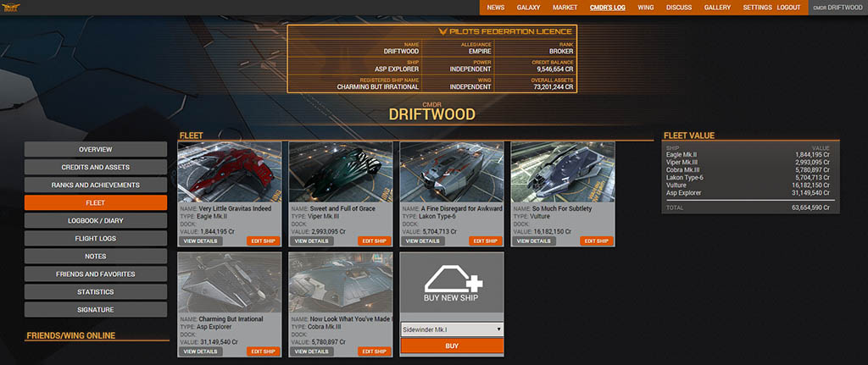
Task: Click CMDR DRIFTWOOD profile in the top bar
Action: [x=837, y=8]
